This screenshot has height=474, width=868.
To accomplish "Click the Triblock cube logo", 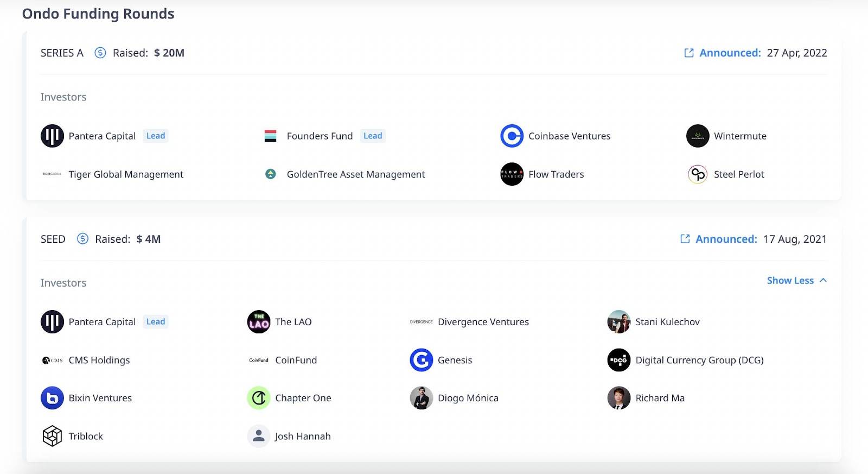I will pyautogui.click(x=52, y=436).
